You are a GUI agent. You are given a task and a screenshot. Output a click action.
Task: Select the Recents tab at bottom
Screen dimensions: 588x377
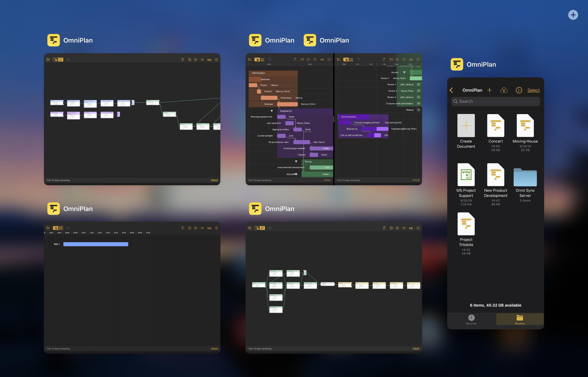pyautogui.click(x=471, y=320)
